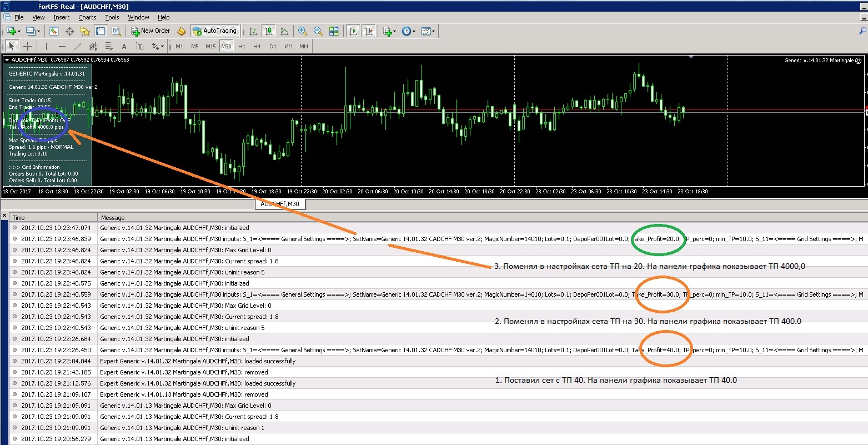Open the Help menu
This screenshot has width=868, height=445.
[x=164, y=17]
